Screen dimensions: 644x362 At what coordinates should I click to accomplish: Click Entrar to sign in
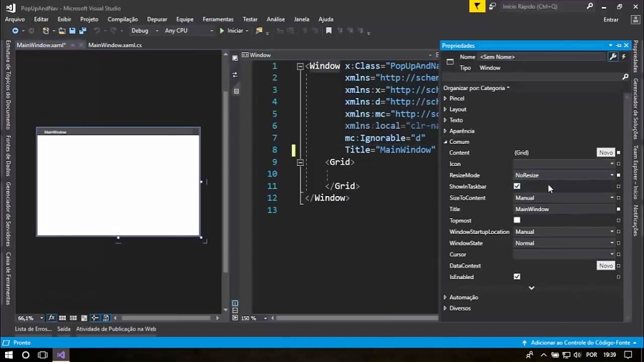pyautogui.click(x=611, y=20)
